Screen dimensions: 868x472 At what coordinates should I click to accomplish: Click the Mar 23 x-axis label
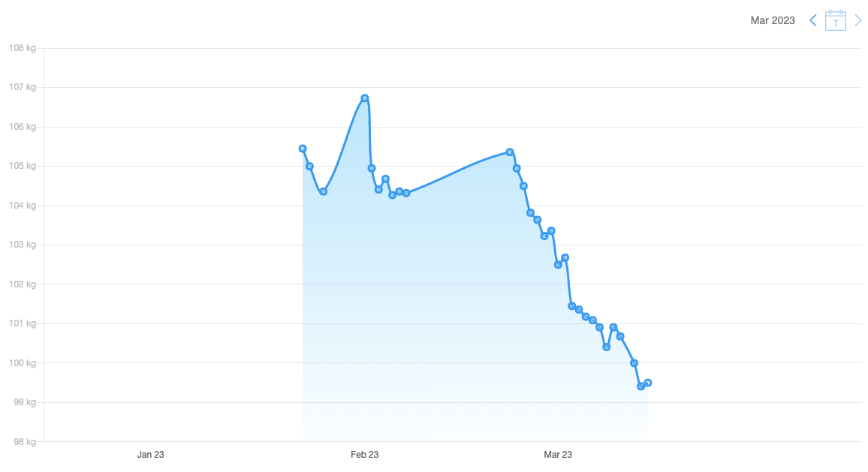point(558,455)
